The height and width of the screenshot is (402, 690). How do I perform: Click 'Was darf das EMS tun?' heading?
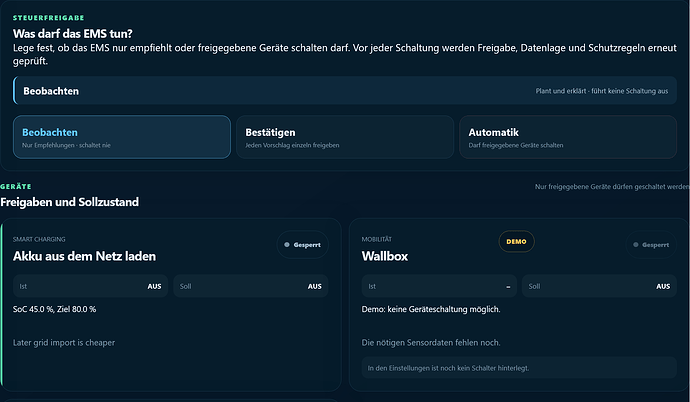coord(73,34)
